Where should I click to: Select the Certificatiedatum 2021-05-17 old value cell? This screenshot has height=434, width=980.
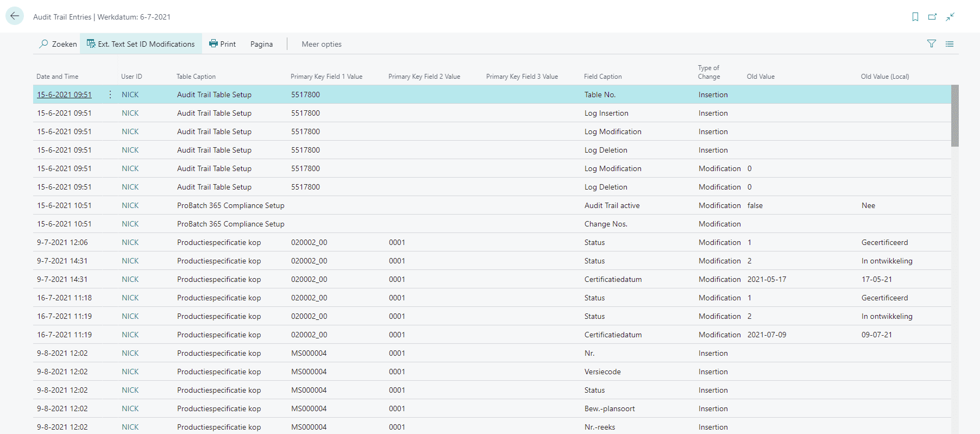click(767, 279)
